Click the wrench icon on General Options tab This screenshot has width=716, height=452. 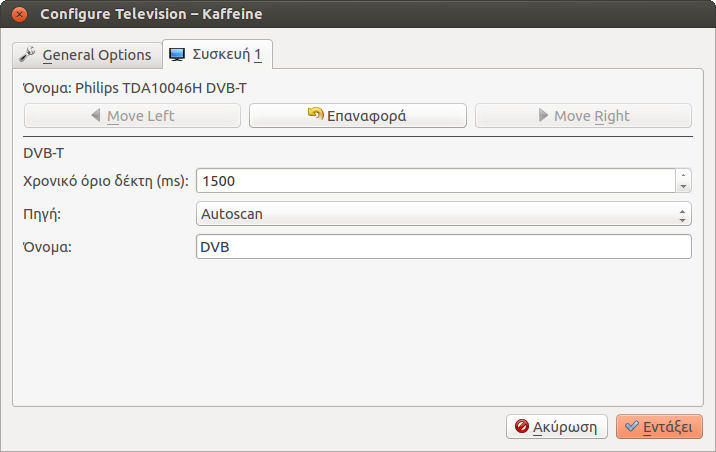click(27, 54)
